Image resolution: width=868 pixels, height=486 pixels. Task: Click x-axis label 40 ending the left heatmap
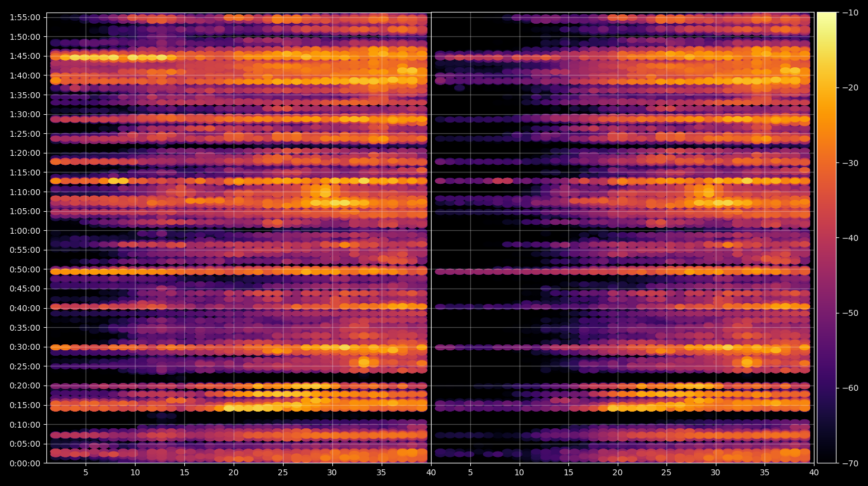point(430,473)
